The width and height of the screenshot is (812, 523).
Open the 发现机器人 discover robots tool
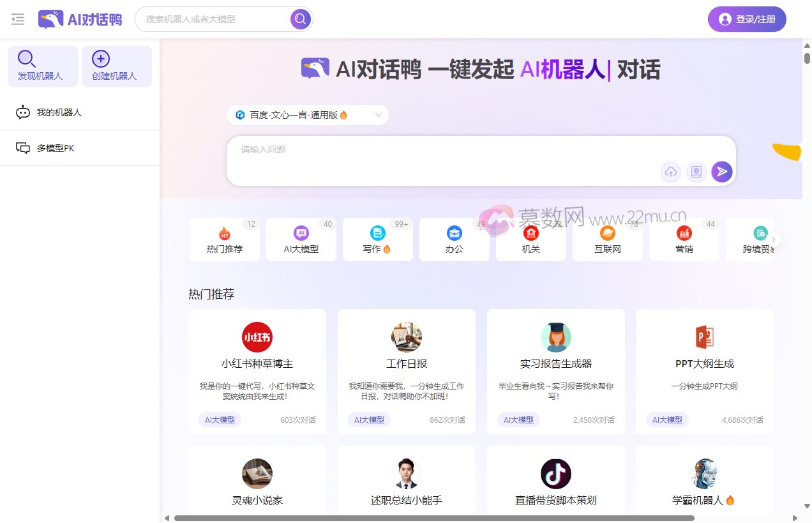[x=42, y=66]
